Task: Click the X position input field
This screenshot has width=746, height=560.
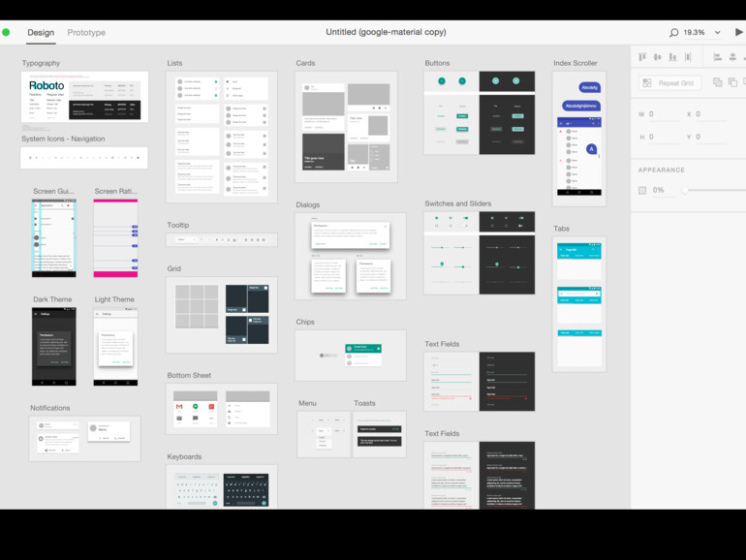Action: [711, 114]
